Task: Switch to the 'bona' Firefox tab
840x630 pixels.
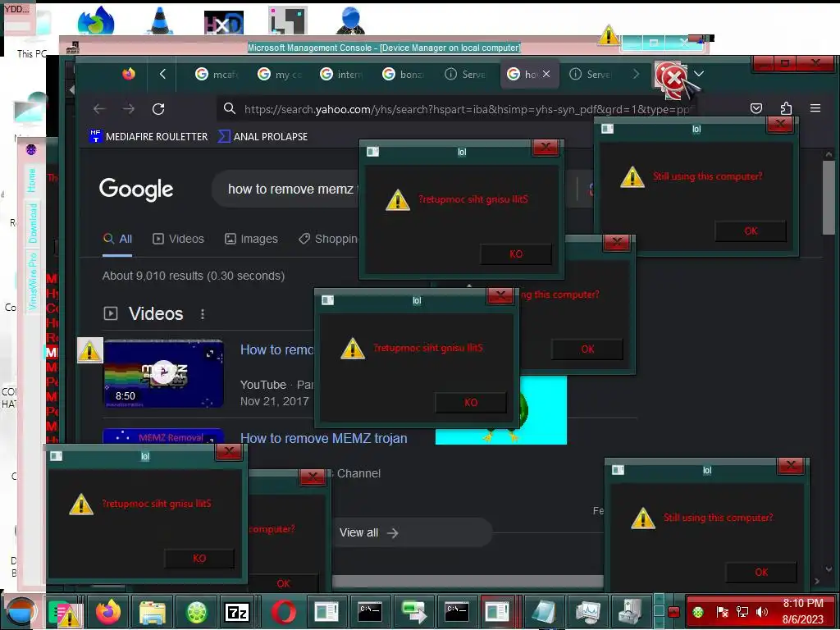Action: [x=404, y=74]
